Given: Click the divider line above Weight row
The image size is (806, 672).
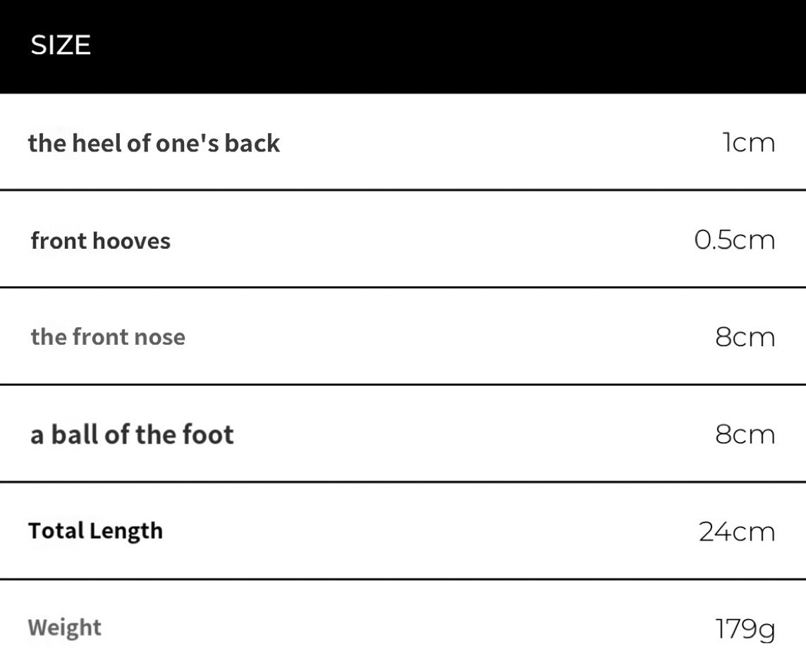Looking at the screenshot, I should click(403, 580).
